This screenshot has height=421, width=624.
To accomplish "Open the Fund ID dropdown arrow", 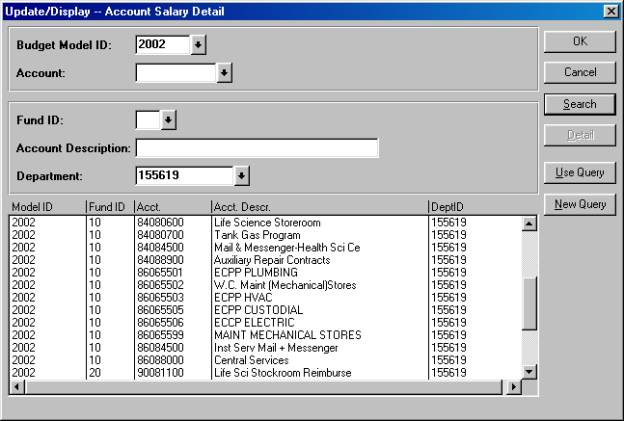I will 168,121.
